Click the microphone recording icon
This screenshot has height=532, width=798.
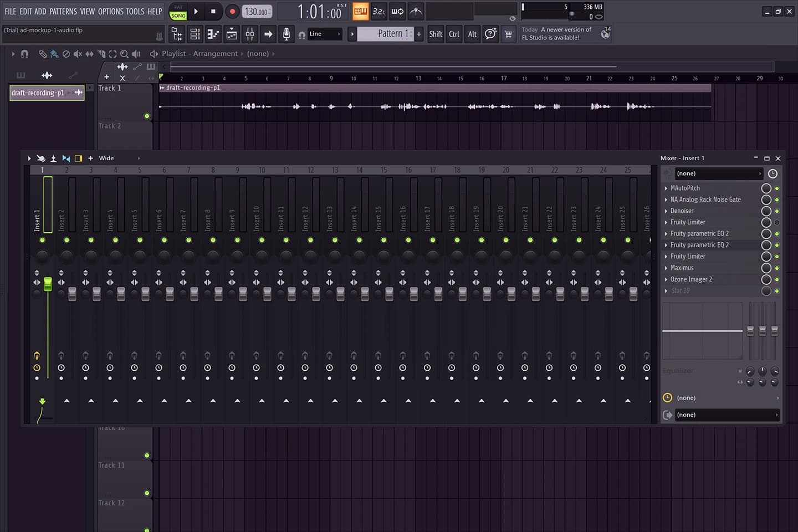tap(287, 34)
